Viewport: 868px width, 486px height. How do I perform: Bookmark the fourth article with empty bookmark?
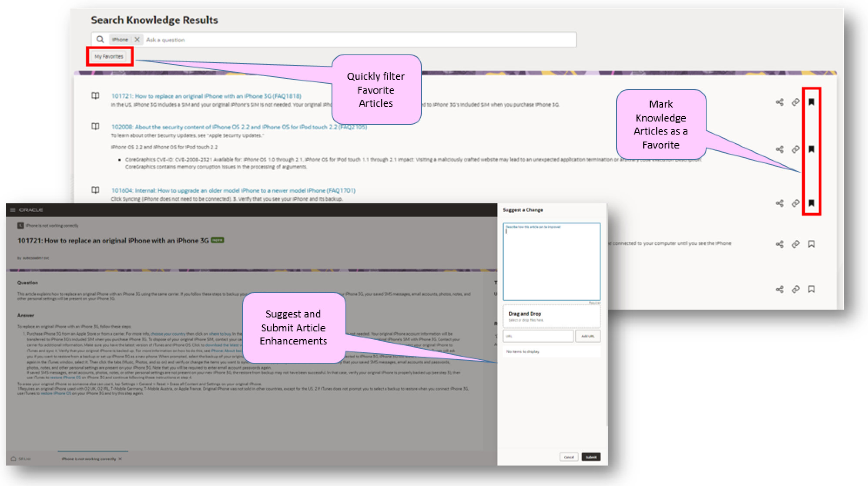pyautogui.click(x=811, y=244)
